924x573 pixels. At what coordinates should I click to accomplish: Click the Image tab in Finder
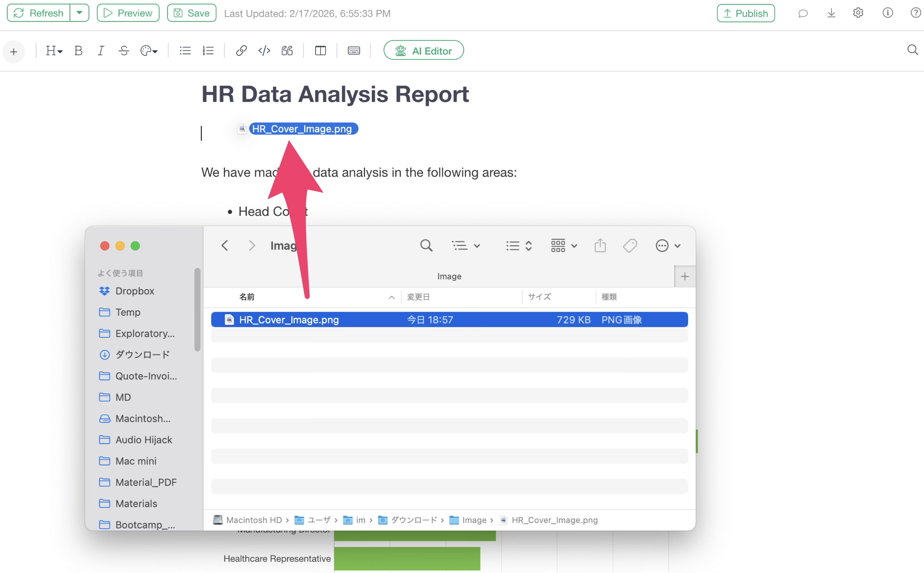(449, 276)
